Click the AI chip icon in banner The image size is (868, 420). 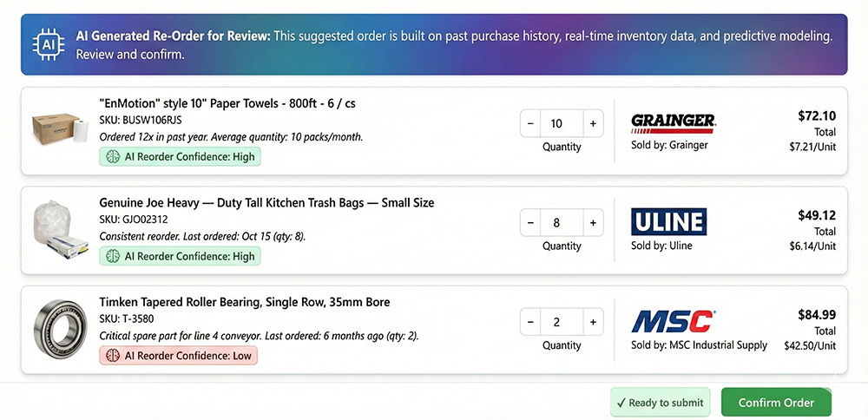click(x=48, y=43)
